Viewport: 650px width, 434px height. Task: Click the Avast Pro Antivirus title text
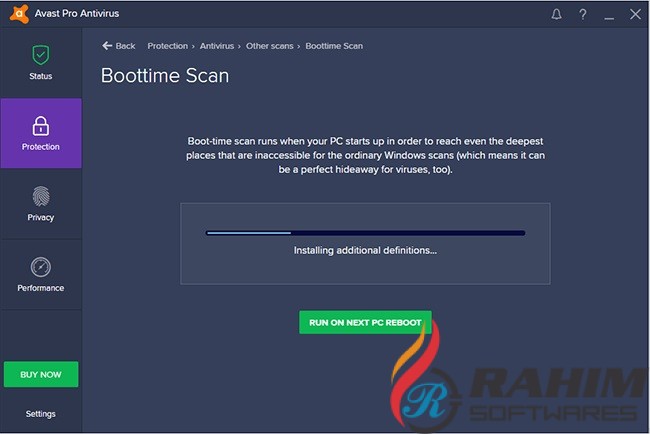[x=77, y=14]
